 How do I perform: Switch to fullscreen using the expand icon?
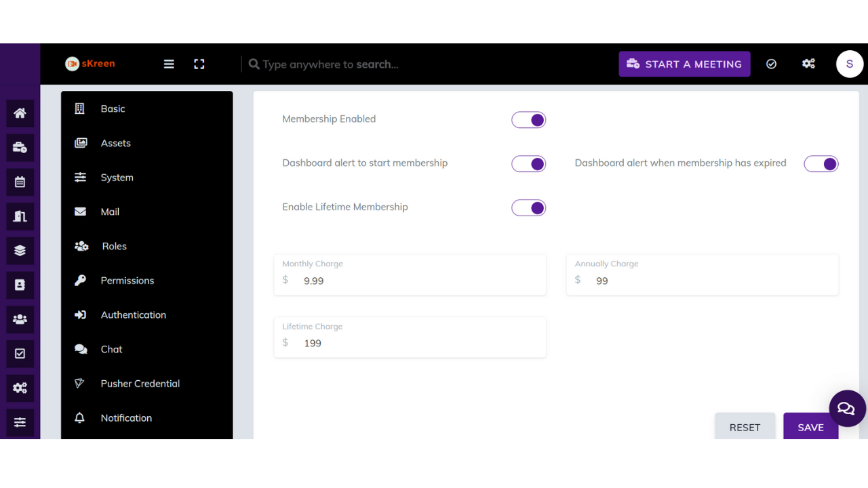click(x=199, y=64)
